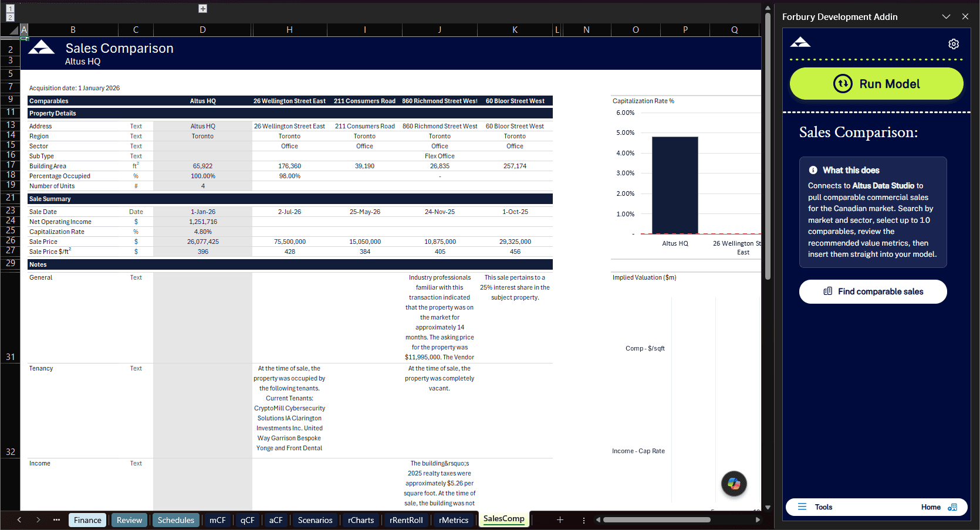980x530 pixels.
Task: Select the 211 Consumers Road address cell in row 13
Action: (x=365, y=126)
